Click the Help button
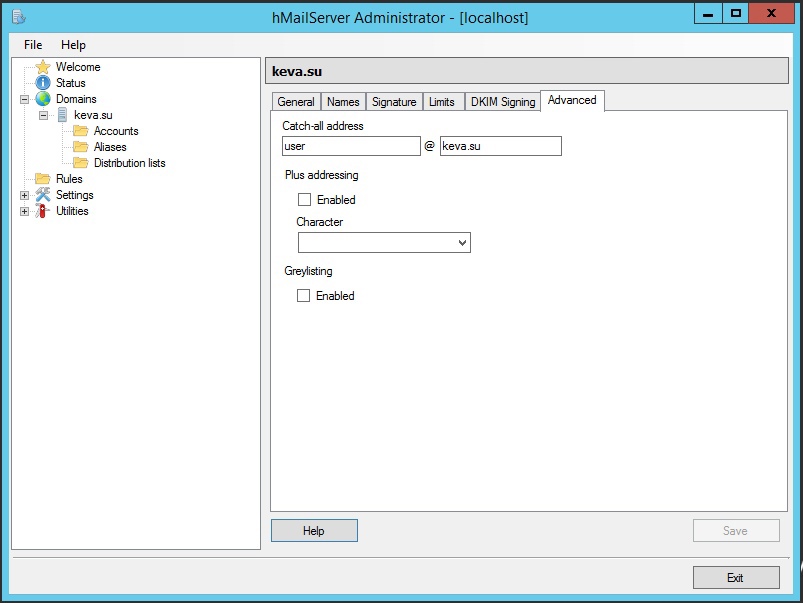Screen dimensions: 803x603 click(x=314, y=530)
